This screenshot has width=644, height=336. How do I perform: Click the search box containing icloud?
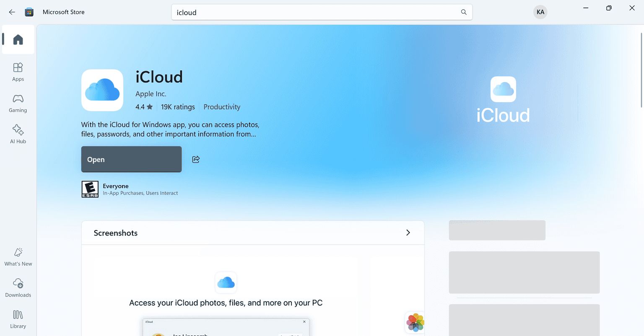(x=314, y=12)
